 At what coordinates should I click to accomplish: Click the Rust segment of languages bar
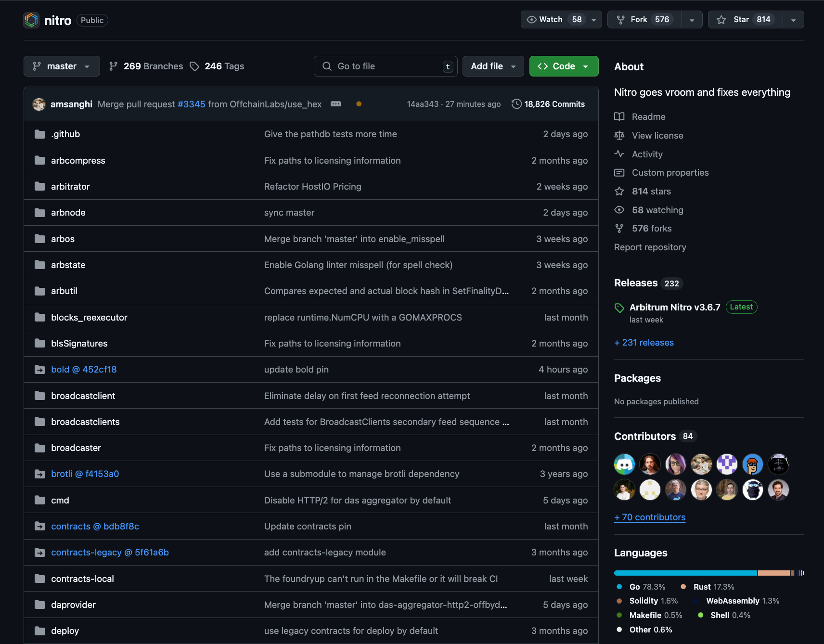click(x=774, y=573)
